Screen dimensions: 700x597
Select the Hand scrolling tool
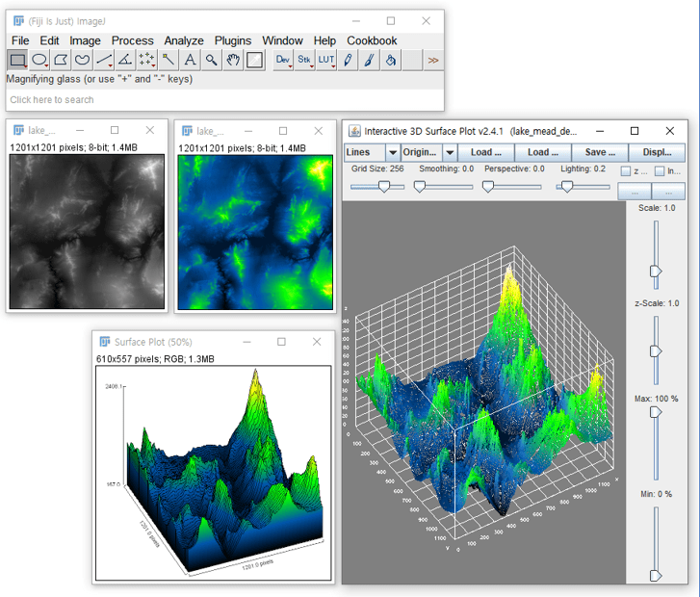tap(233, 60)
